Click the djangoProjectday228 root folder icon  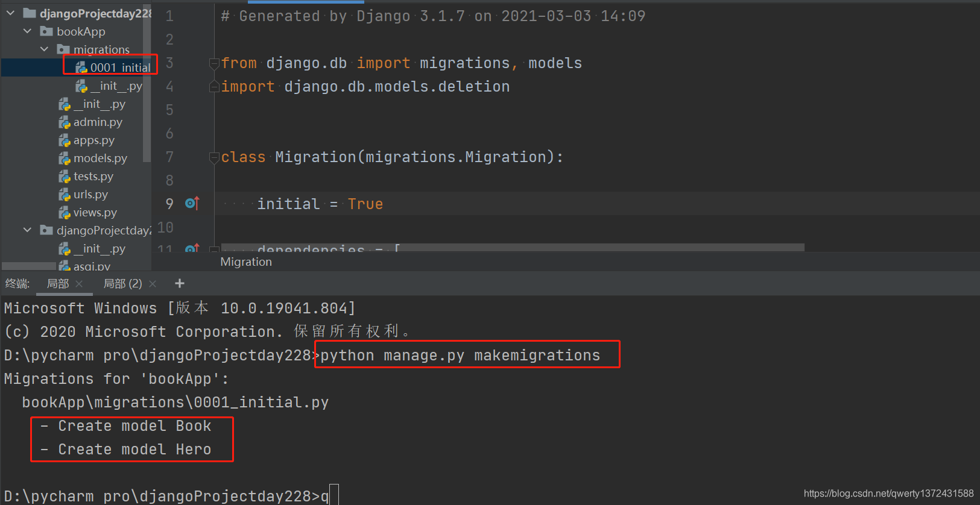tap(30, 13)
